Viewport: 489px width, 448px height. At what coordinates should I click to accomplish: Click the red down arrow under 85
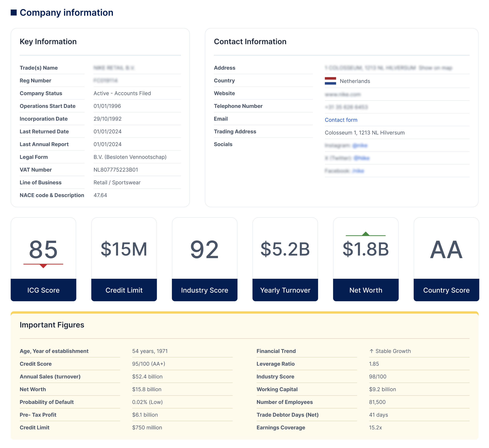(x=43, y=266)
